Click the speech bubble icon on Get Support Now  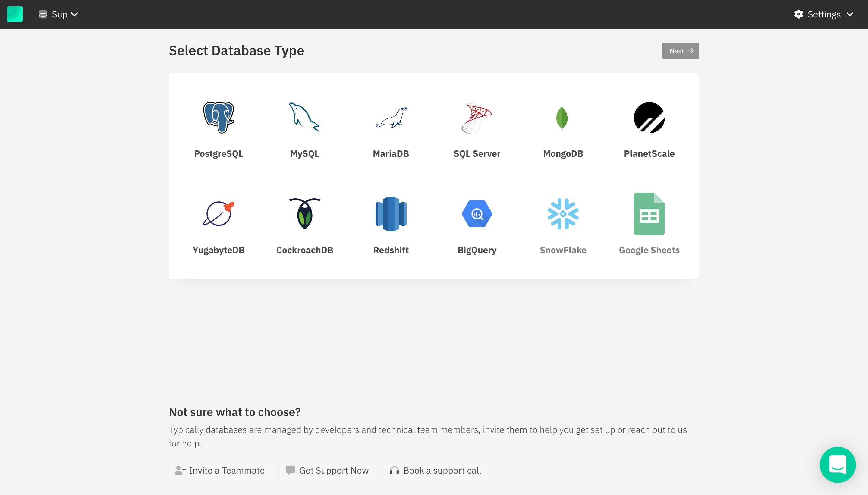point(290,470)
